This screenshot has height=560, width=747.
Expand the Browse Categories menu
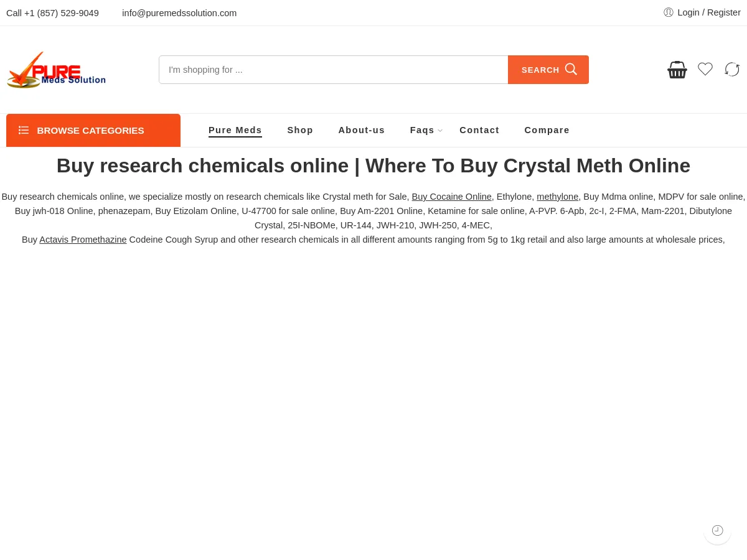coord(93,131)
